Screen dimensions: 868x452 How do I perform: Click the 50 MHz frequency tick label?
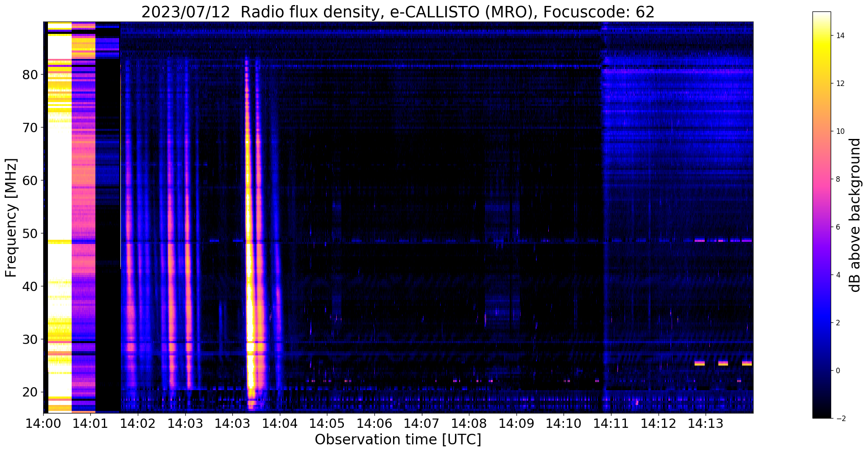(x=30, y=233)
